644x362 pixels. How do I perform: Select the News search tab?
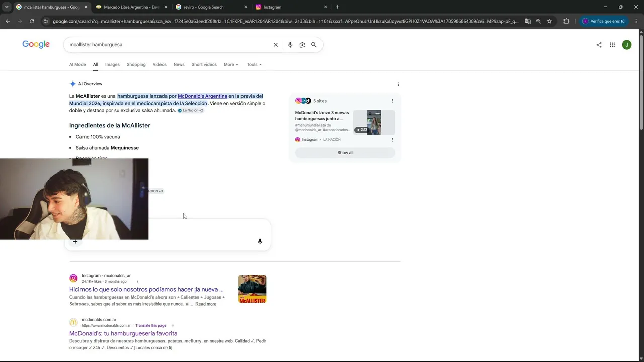coord(179,65)
